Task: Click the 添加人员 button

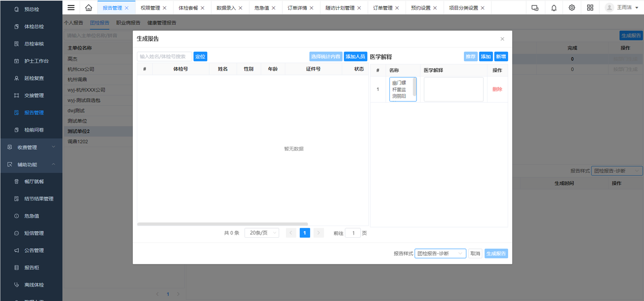Action: [356, 57]
